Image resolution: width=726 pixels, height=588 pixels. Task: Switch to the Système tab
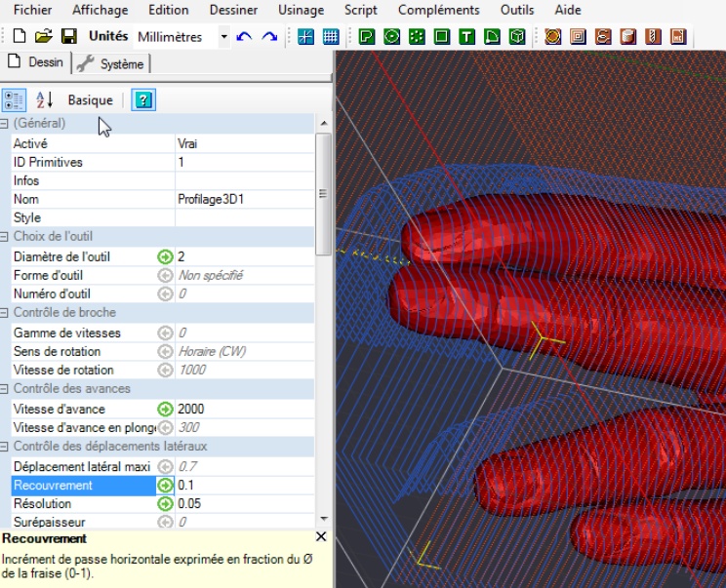coord(111,63)
